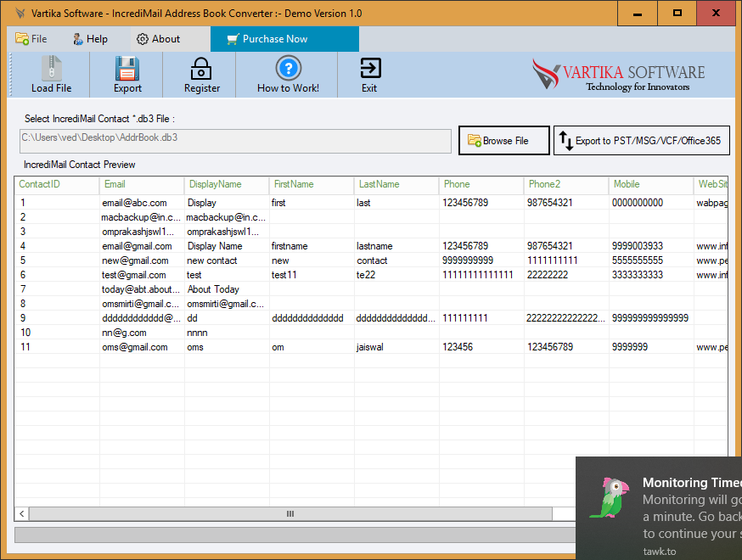Close the Address Book Converter window
The width and height of the screenshot is (742, 560).
pos(716,14)
